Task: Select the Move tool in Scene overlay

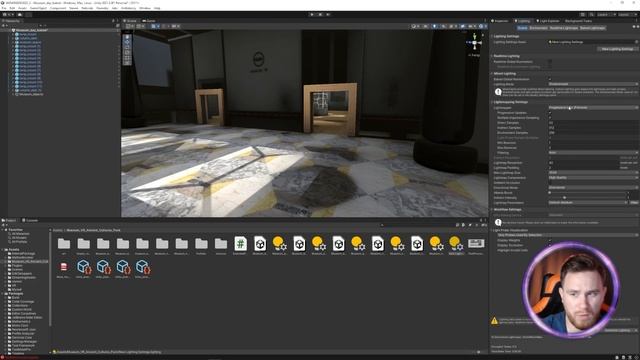Action: (x=127, y=42)
